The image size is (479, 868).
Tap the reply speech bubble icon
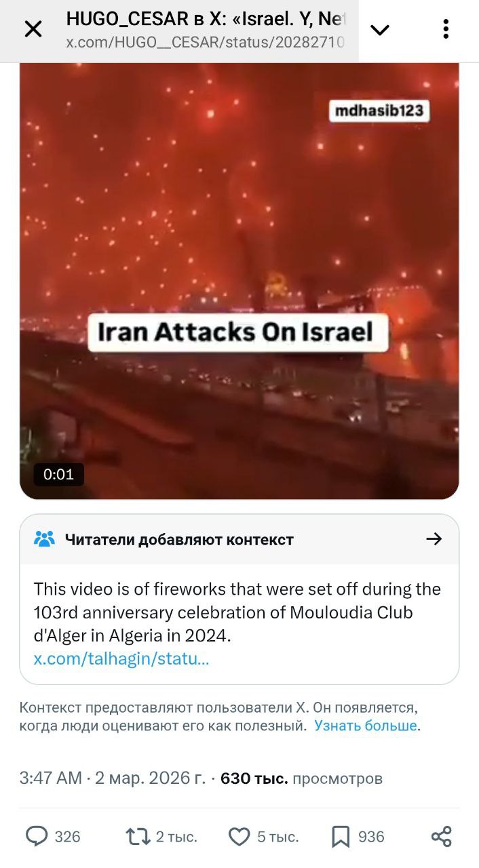click(37, 837)
